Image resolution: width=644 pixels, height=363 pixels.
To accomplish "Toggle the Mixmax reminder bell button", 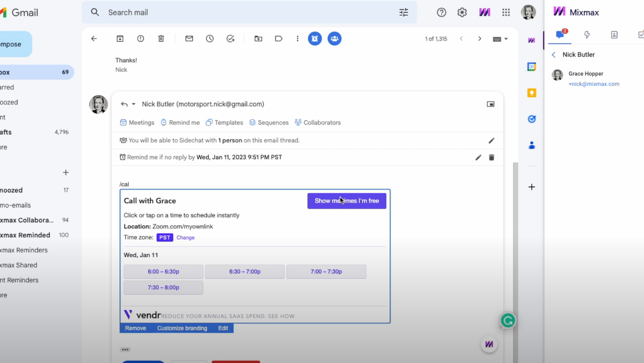I will tap(315, 39).
